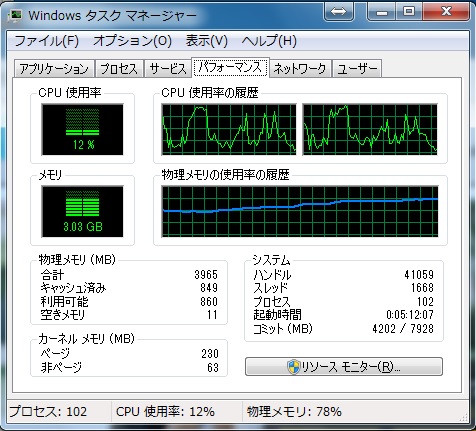476x431 pixels.
Task: Click the ハンドル value 41059
Action: click(419, 275)
